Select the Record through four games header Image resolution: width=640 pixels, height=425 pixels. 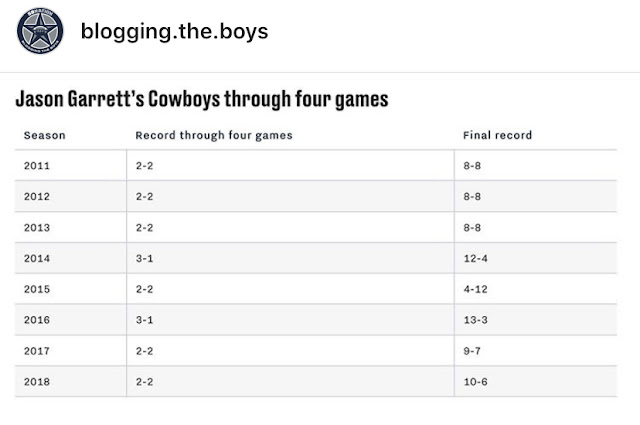[214, 135]
